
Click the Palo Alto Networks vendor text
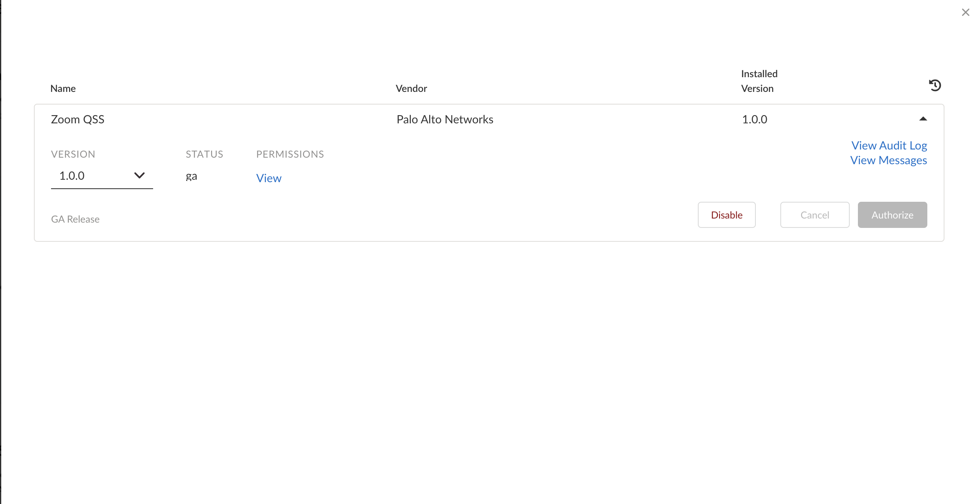pos(445,119)
